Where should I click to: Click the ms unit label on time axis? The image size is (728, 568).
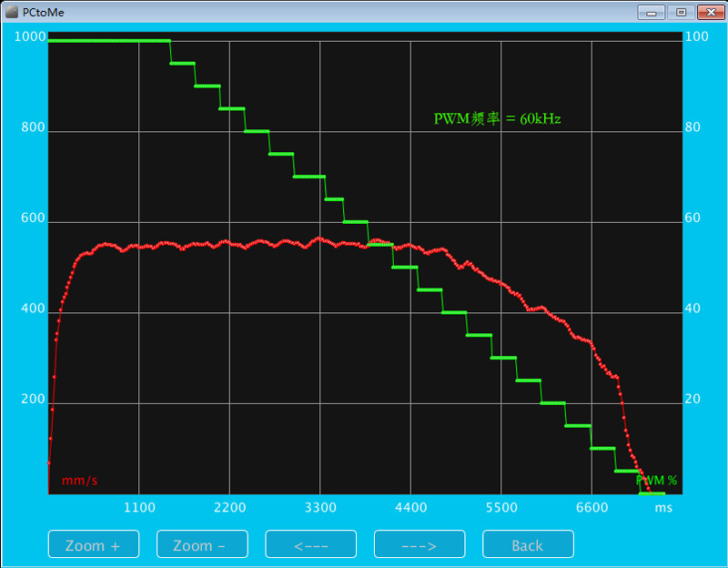tap(663, 508)
